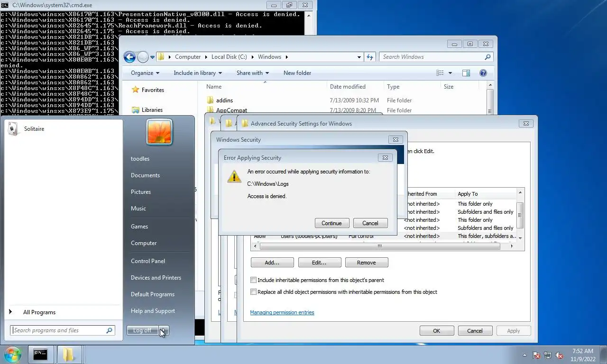Open the address bar history dropdown
Image resolution: width=607 pixels, height=364 pixels.
[359, 57]
